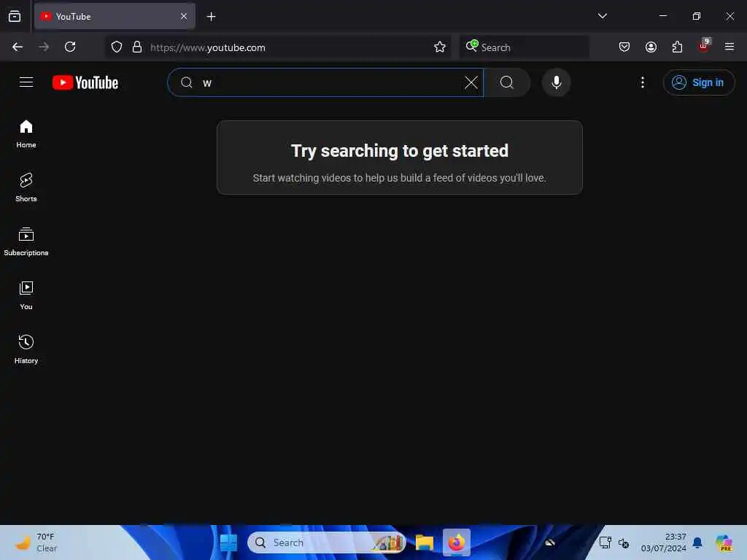Expand Firefox list all tabs chevron
Screen dimensions: 747x560
602,16
